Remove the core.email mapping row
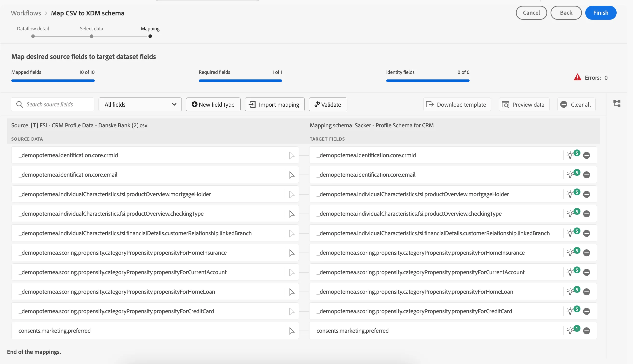The image size is (633, 364). pyautogui.click(x=586, y=175)
